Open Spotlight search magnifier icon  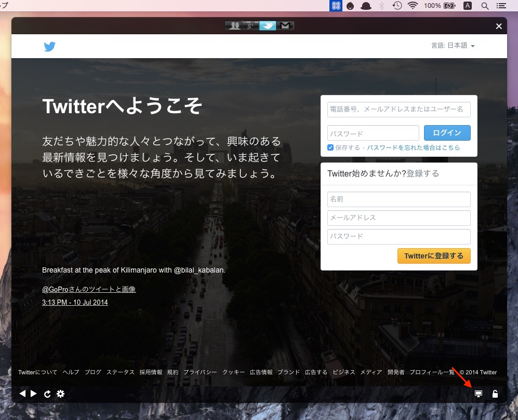click(485, 6)
